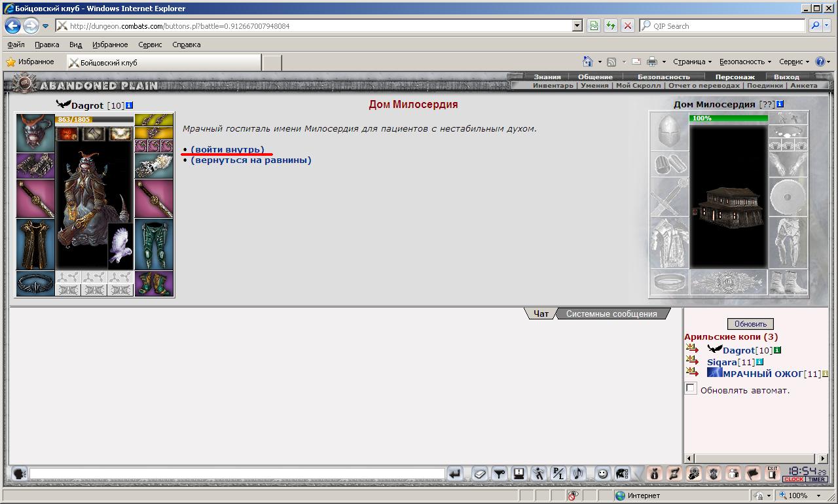838x504 pixels.
Task: Open Сервис dropdown in IE command bar
Action: (x=794, y=62)
